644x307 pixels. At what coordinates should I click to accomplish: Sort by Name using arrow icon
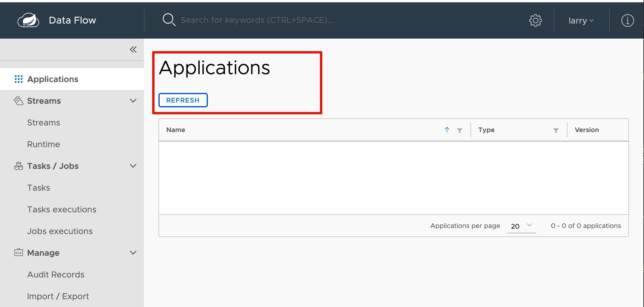point(447,130)
